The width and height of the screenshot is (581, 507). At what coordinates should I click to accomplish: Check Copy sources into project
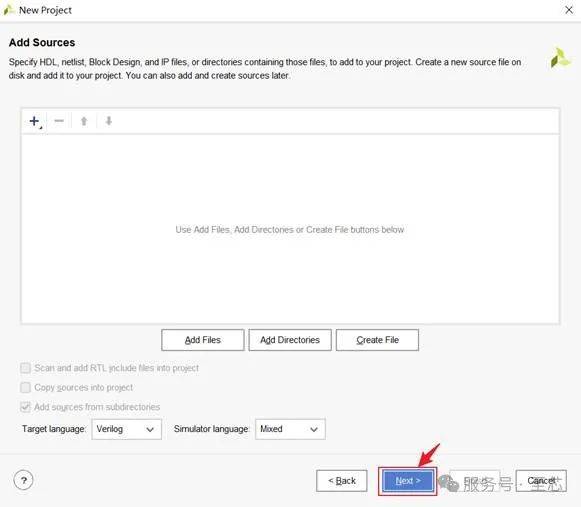(x=25, y=388)
